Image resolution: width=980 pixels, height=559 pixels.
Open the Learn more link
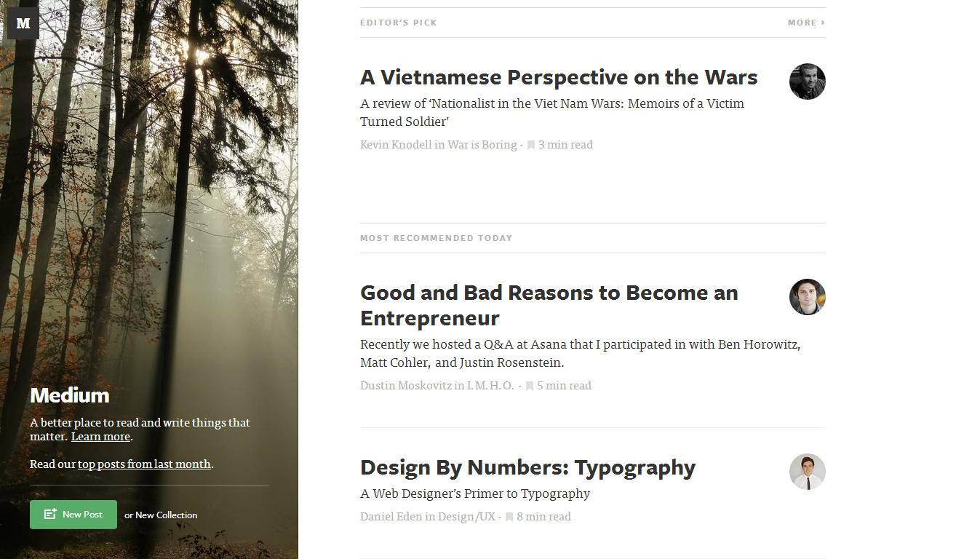point(100,437)
